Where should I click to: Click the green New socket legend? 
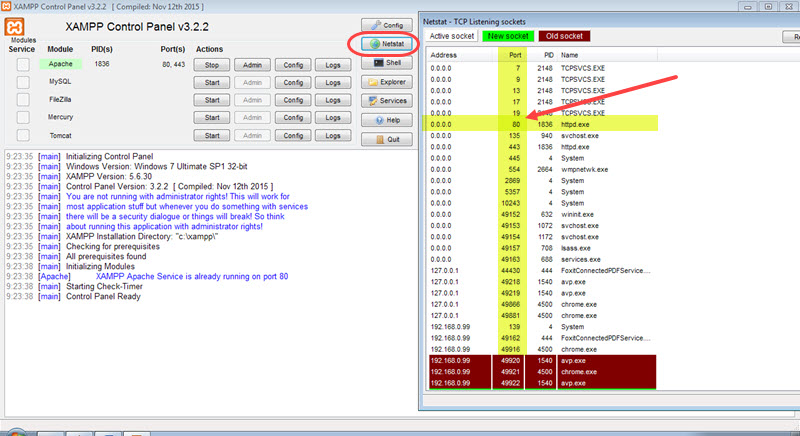click(508, 36)
